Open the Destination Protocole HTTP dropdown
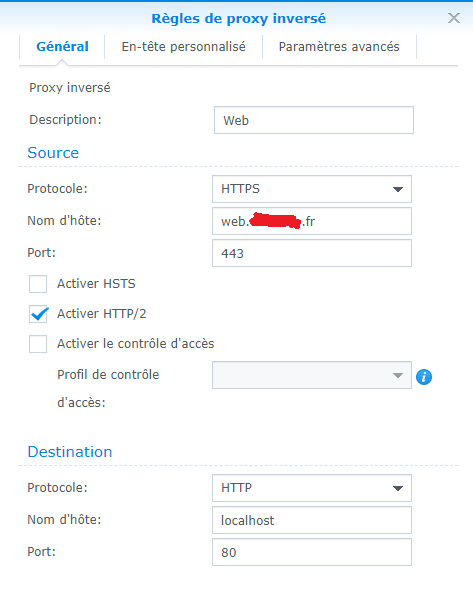 [312, 488]
